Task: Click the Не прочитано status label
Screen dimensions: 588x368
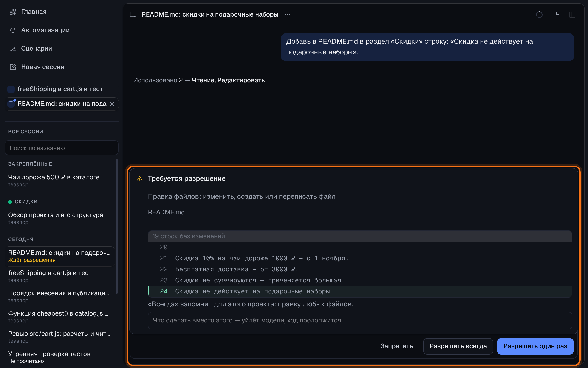Action: (26, 361)
